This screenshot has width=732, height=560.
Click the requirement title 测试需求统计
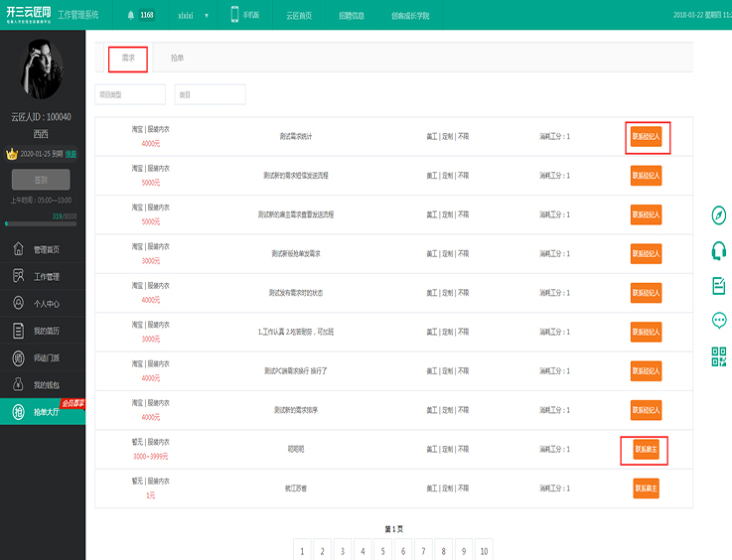click(x=296, y=137)
